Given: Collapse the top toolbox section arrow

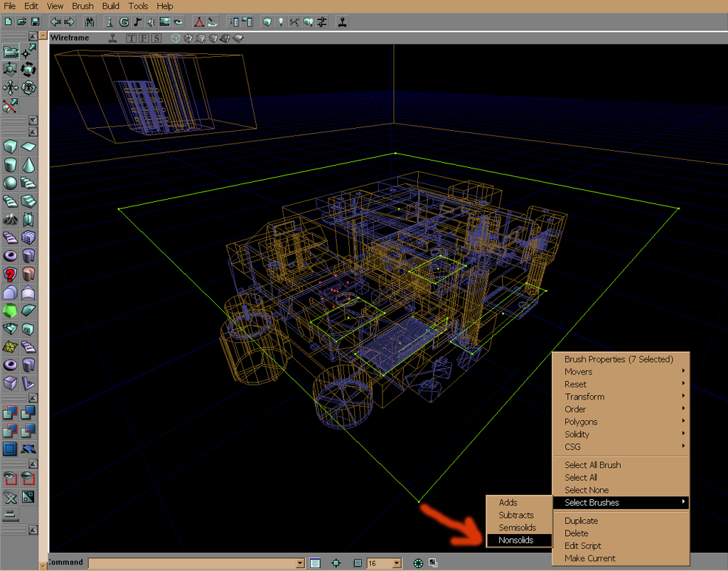Looking at the screenshot, I should pyautogui.click(x=33, y=36).
